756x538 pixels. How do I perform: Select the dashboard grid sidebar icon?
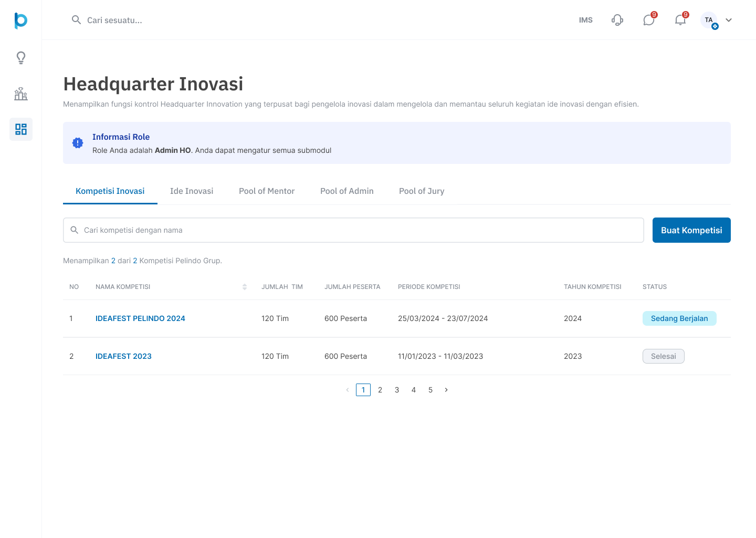click(x=21, y=129)
